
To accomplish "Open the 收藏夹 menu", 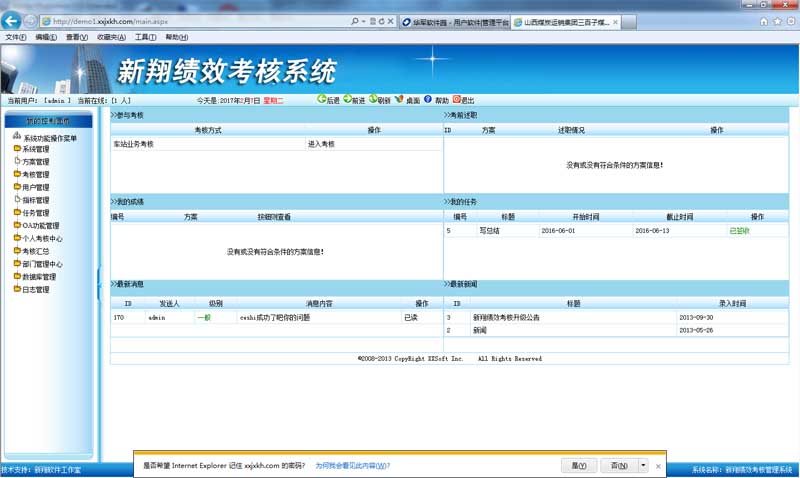I will tap(110, 37).
